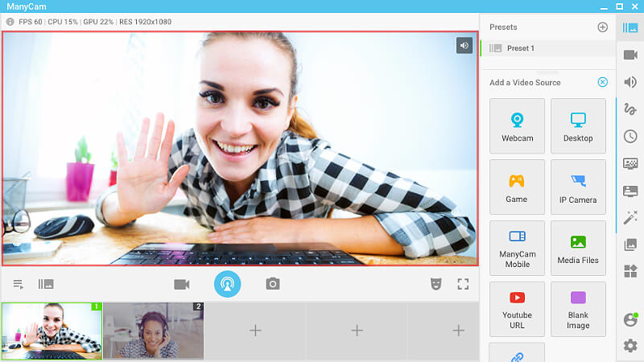Open the effects mask icon
644x362 pixels.
(x=436, y=284)
